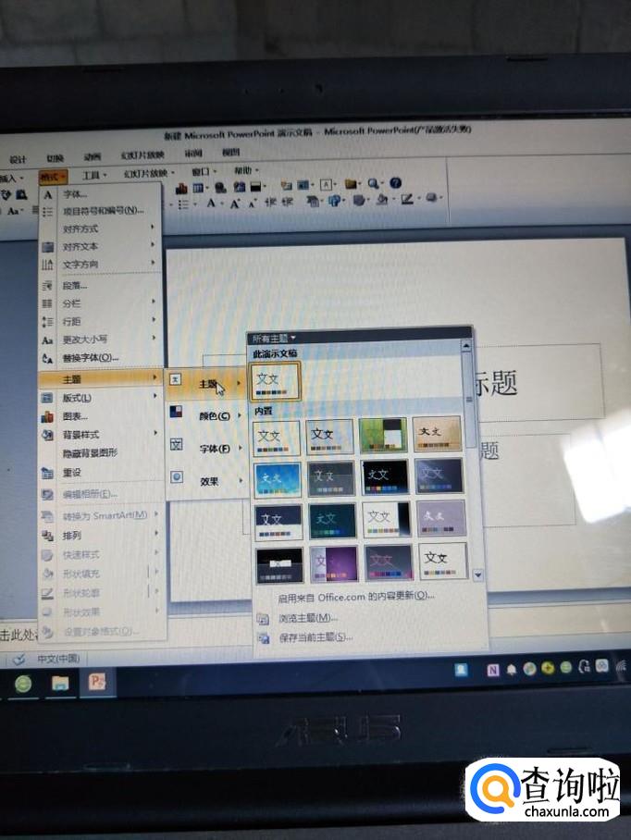Open the 窗口 menu
Viewport: 631px width, 840px height.
(x=204, y=171)
